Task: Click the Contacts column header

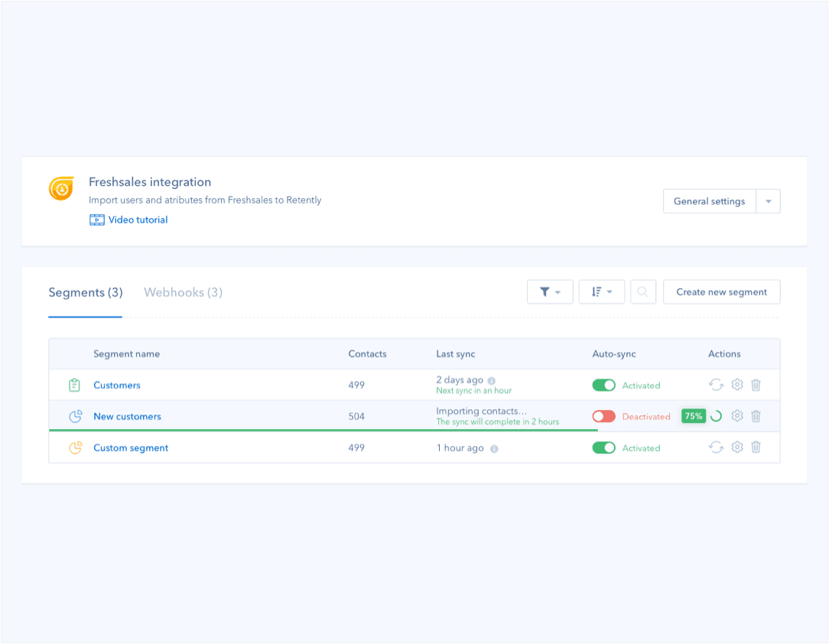Action: point(367,353)
